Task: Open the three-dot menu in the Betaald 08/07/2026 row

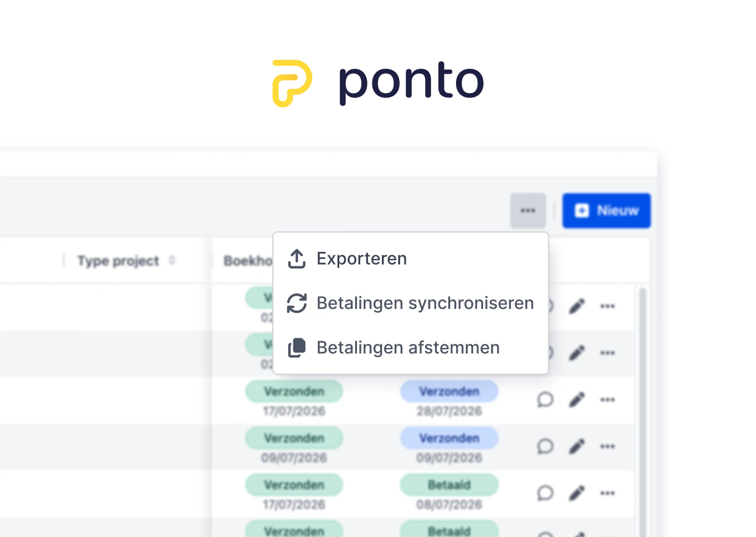Action: 608,493
